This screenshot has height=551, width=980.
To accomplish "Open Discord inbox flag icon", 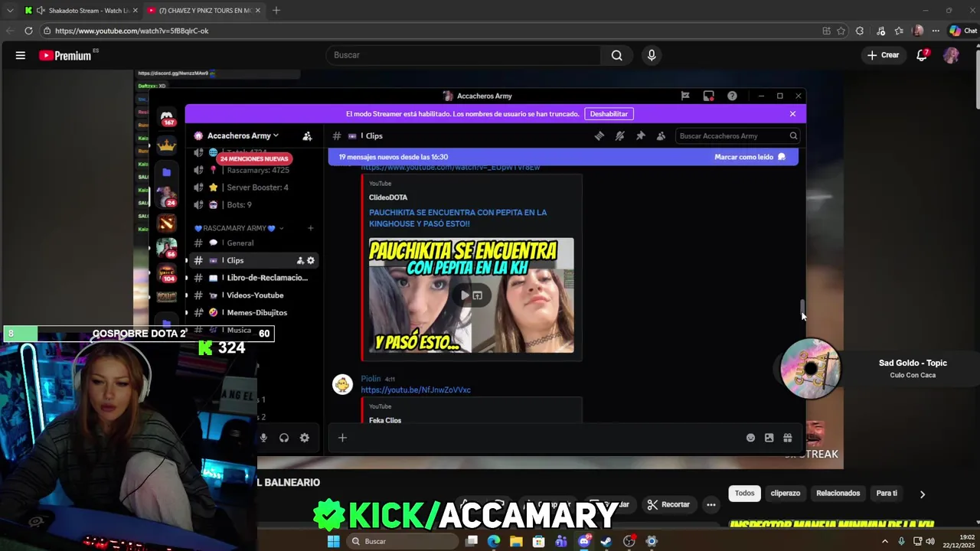I will 685,96.
